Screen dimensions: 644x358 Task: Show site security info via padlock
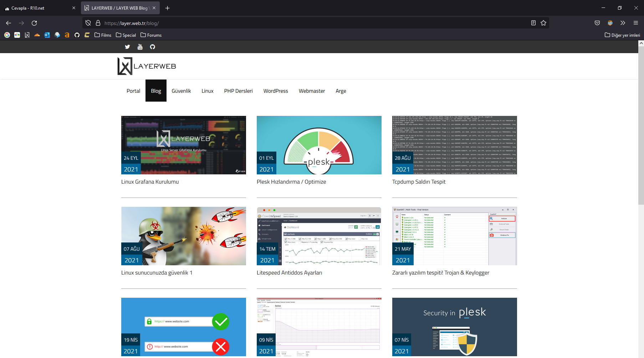click(x=98, y=23)
